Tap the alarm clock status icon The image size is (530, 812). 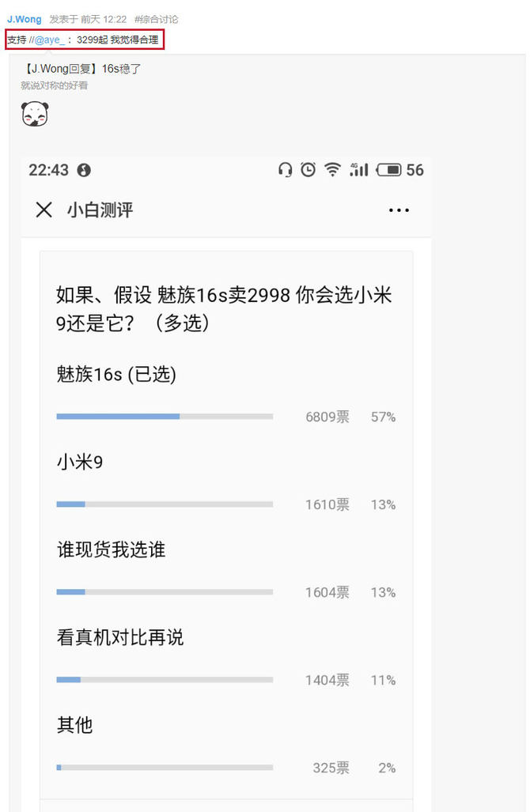click(309, 169)
